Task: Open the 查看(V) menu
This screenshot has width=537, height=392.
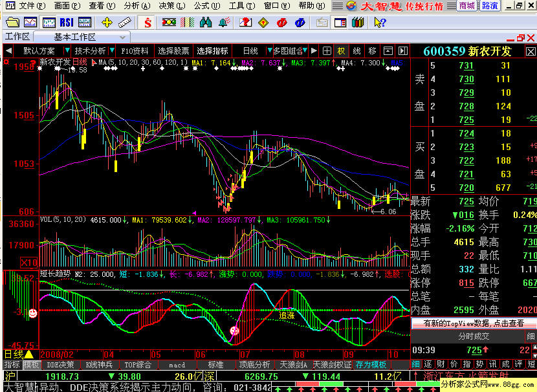Action: tap(102, 5)
